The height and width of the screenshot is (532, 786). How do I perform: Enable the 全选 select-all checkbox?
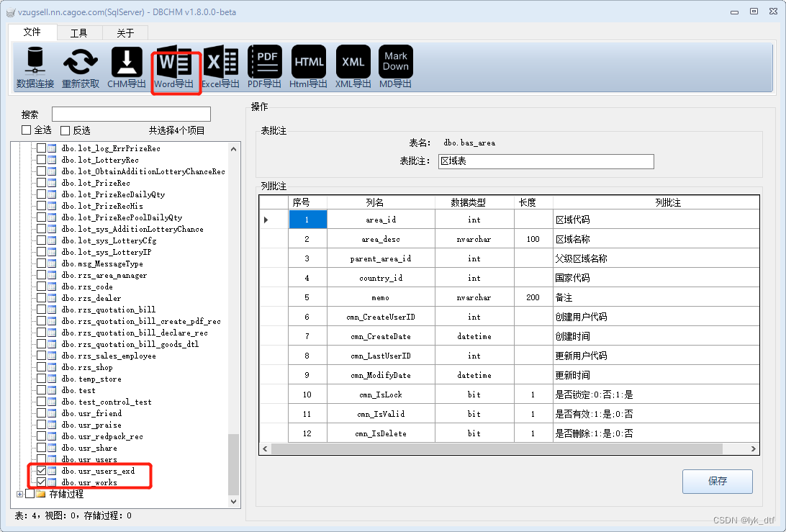[26, 130]
